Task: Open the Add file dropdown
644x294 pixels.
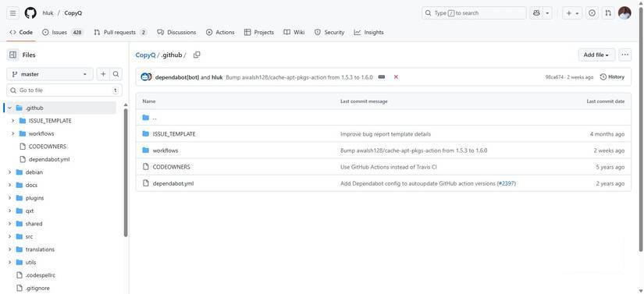Action: coord(596,55)
